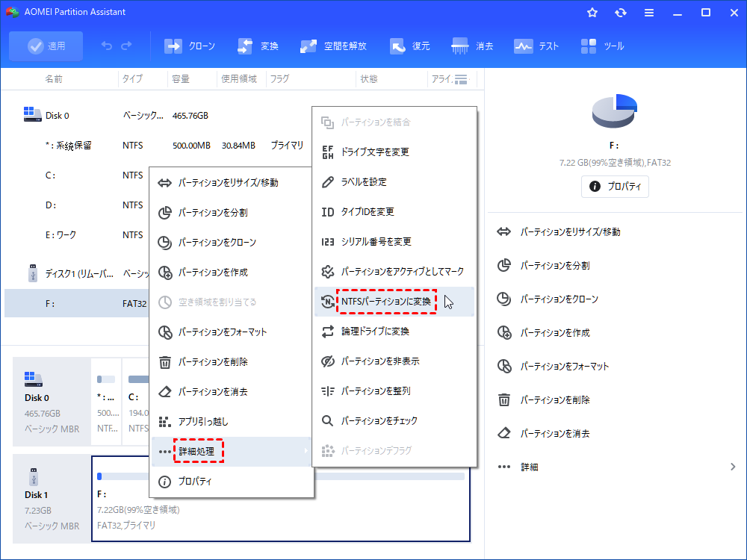Choose パーティションをフォーマット in context menu
This screenshot has height=560, width=747.
point(222,332)
